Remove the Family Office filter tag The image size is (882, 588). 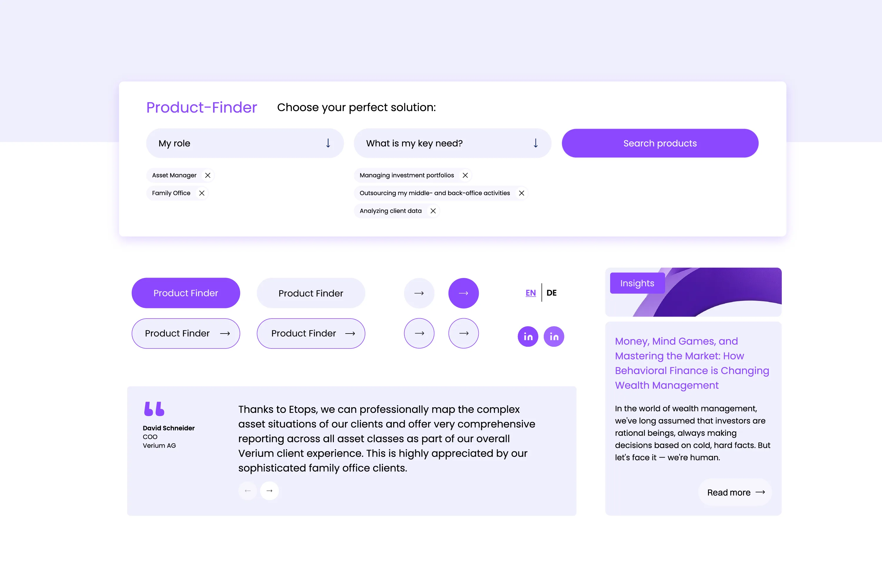(202, 193)
